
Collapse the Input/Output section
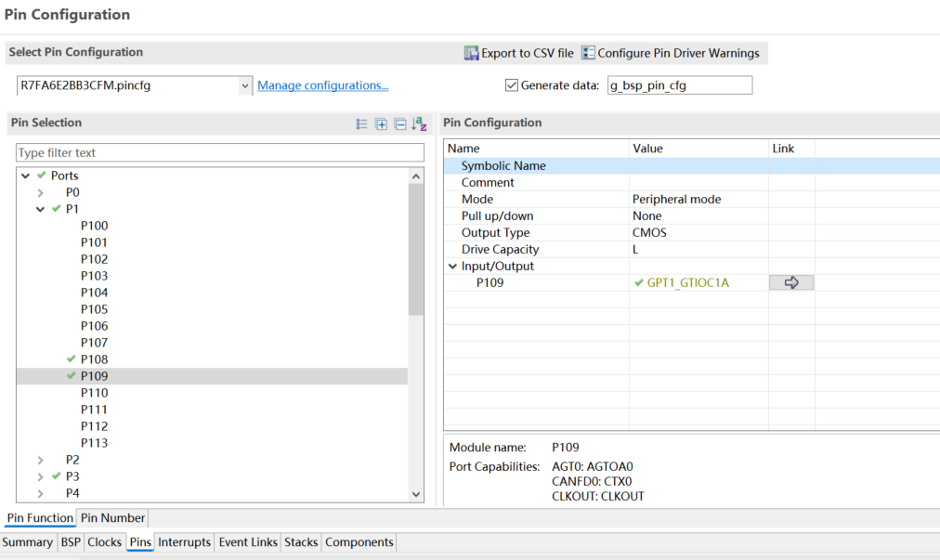click(452, 267)
